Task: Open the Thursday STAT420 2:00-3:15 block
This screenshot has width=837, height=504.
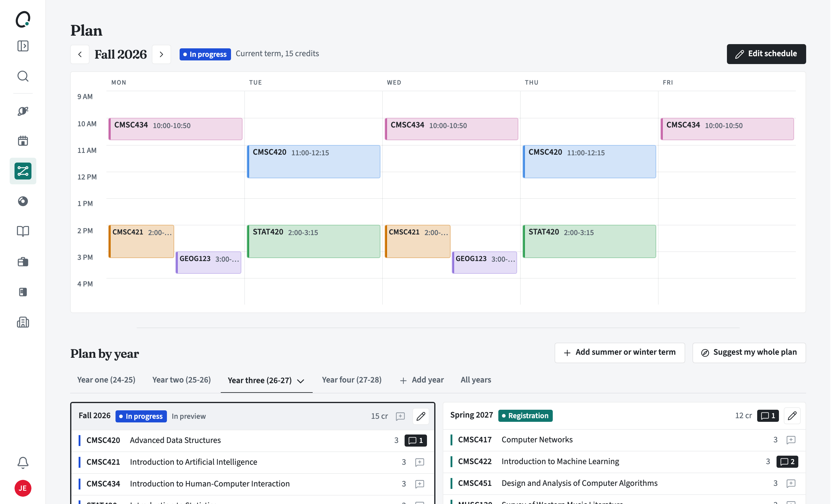Action: point(589,241)
